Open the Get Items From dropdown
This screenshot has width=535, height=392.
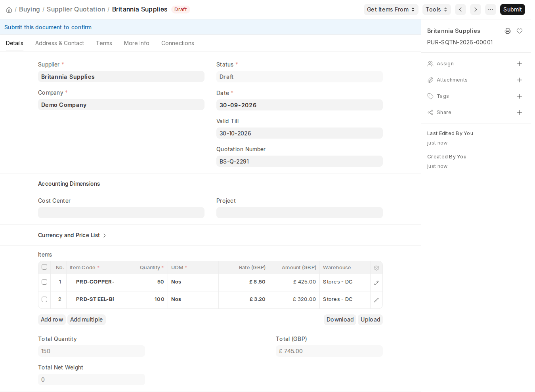(391, 10)
